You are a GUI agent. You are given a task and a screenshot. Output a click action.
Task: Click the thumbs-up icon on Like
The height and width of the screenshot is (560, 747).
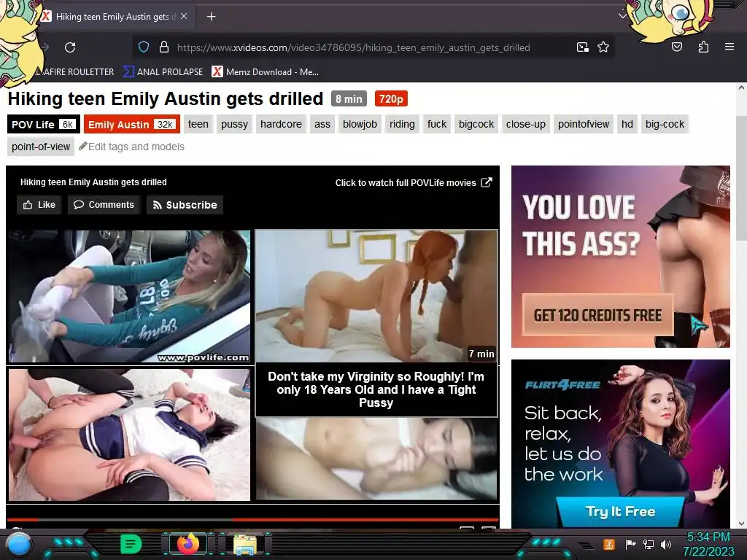click(28, 205)
